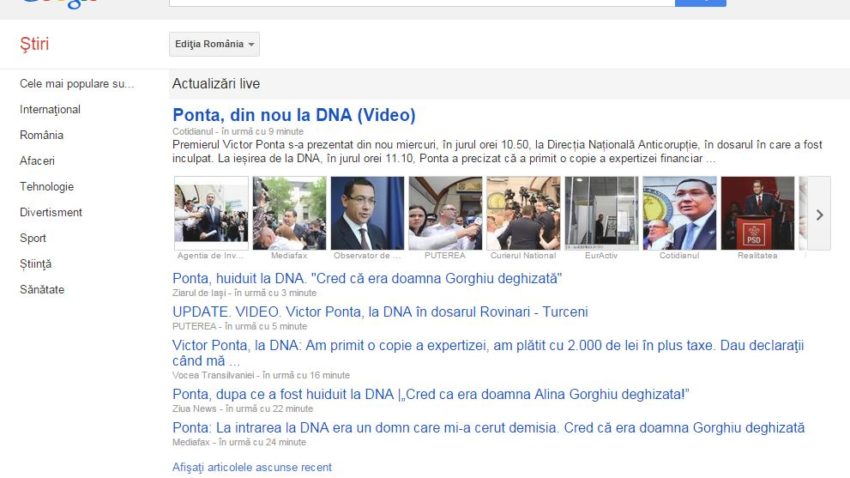The width and height of the screenshot is (850, 478).
Task: Click the Actualizări live section header
Action: 216,83
